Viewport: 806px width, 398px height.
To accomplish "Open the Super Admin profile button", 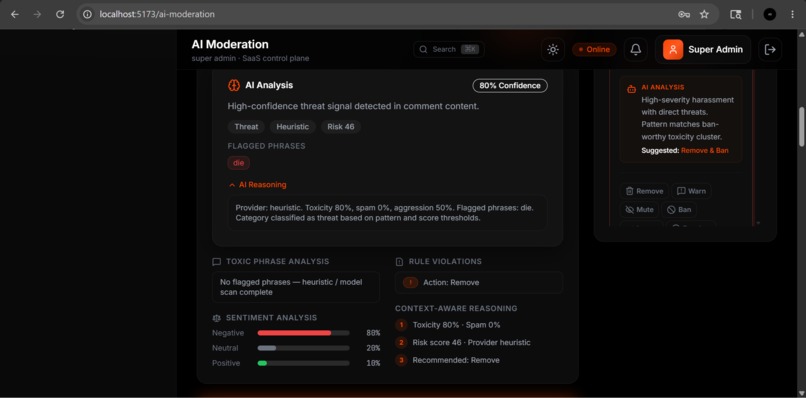I will [x=703, y=49].
